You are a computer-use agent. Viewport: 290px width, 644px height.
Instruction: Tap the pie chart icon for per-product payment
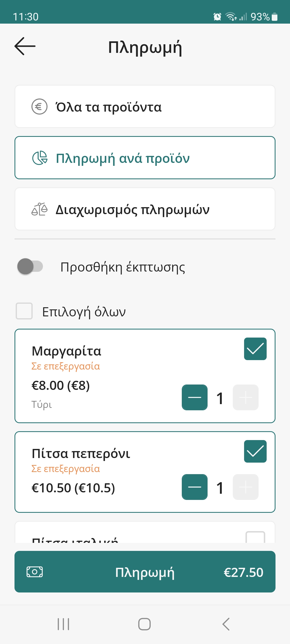[40, 158]
